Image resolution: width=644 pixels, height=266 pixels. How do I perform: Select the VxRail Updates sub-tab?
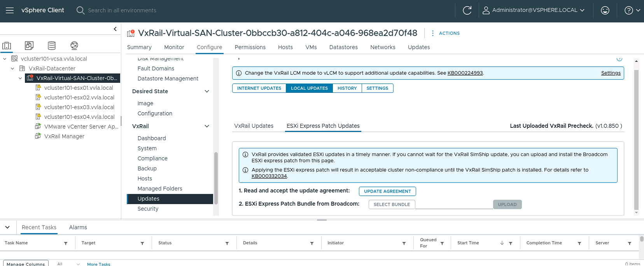(x=254, y=126)
